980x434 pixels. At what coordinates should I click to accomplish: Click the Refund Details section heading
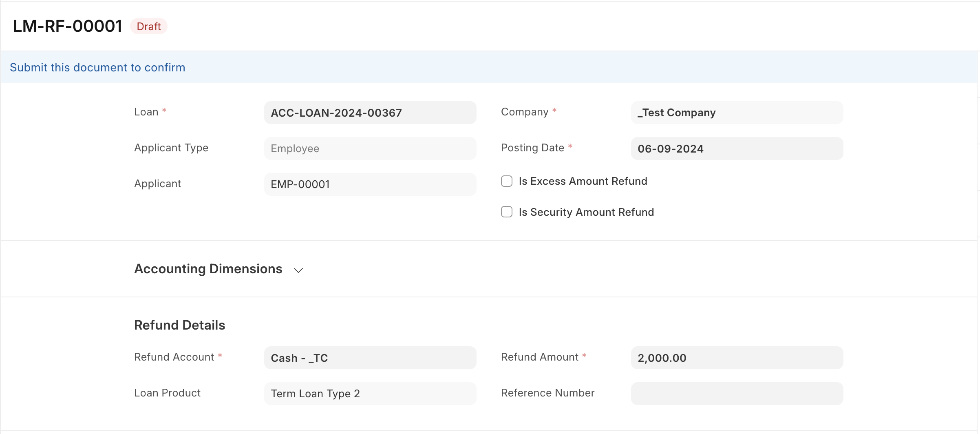[x=179, y=325]
